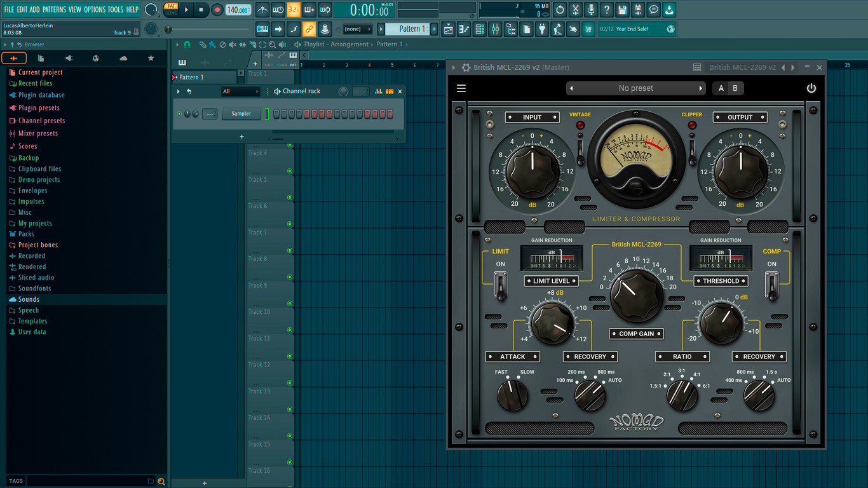This screenshot has width=868, height=488.
Task: Select the Link-to-controller chain icon
Action: (x=309, y=29)
